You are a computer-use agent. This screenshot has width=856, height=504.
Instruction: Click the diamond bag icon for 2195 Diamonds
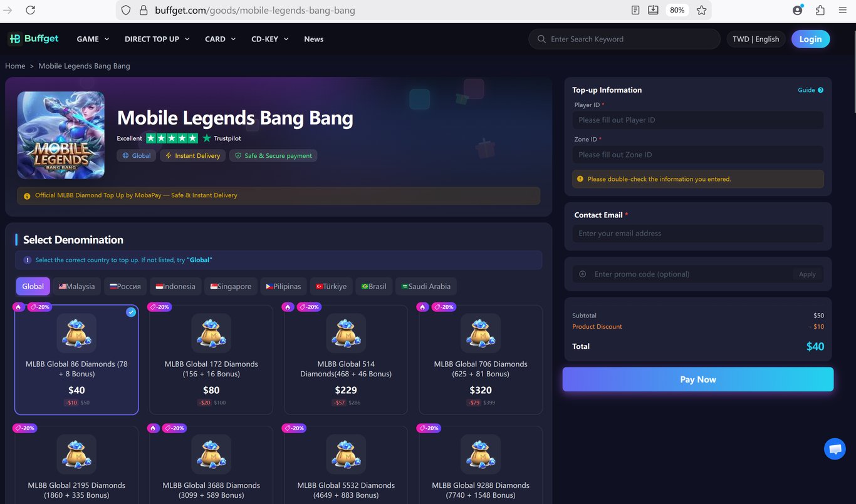point(76,454)
